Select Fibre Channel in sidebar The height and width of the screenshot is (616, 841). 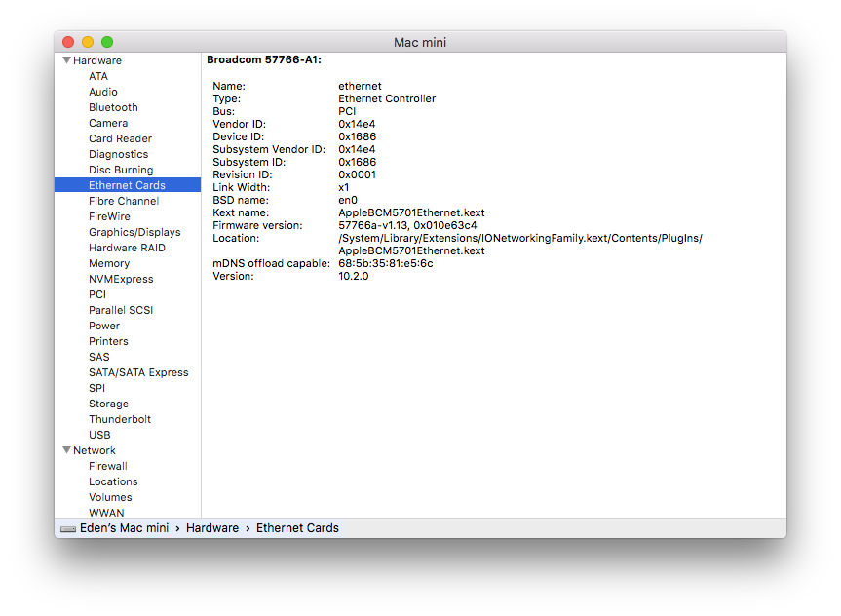(124, 201)
